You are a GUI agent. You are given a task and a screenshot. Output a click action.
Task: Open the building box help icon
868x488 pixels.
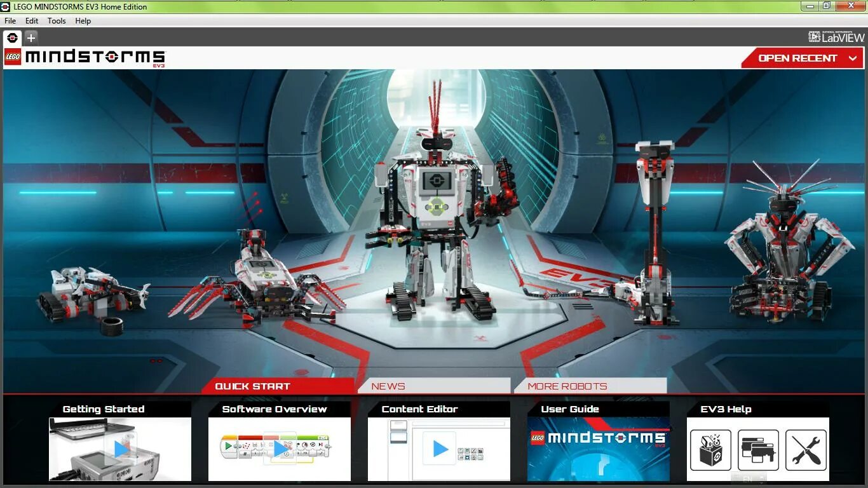(x=710, y=450)
